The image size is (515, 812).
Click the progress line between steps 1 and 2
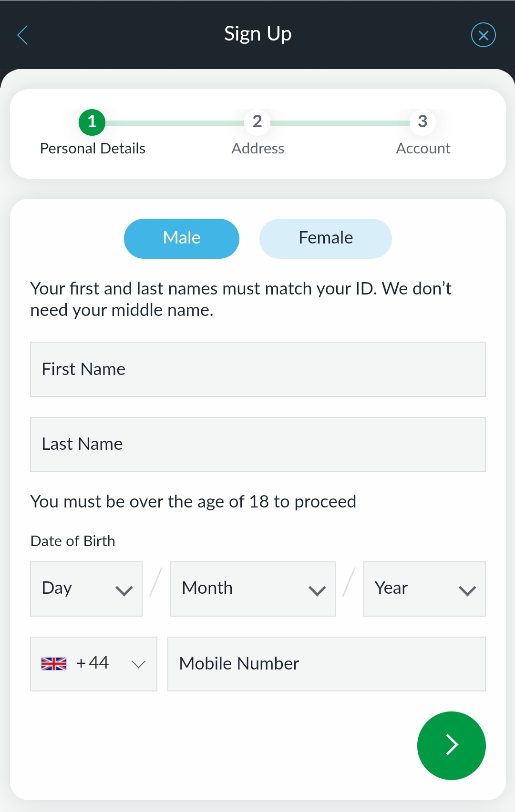coord(175,123)
